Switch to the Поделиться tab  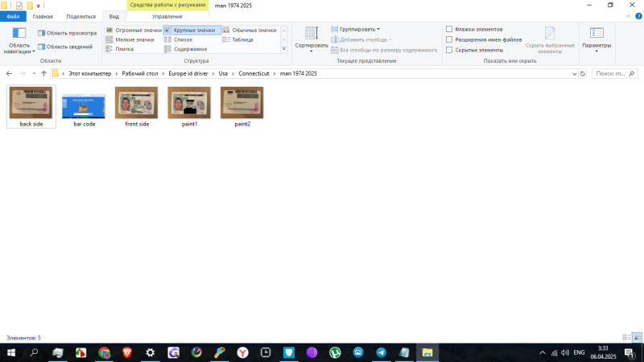(80, 16)
